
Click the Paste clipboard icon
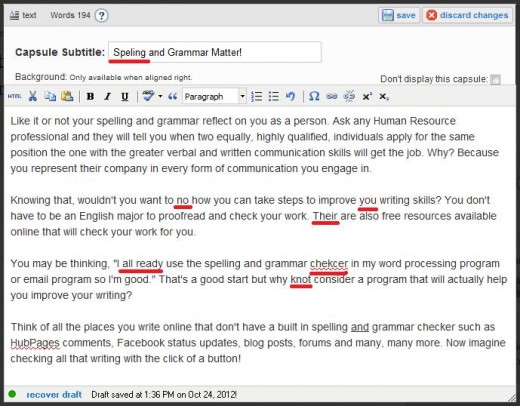click(67, 96)
